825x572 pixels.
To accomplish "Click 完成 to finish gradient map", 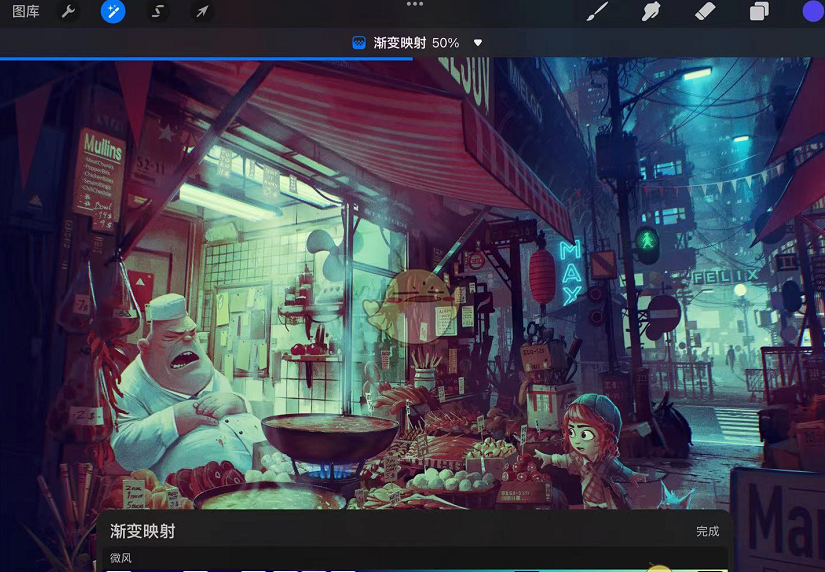I will [x=708, y=531].
